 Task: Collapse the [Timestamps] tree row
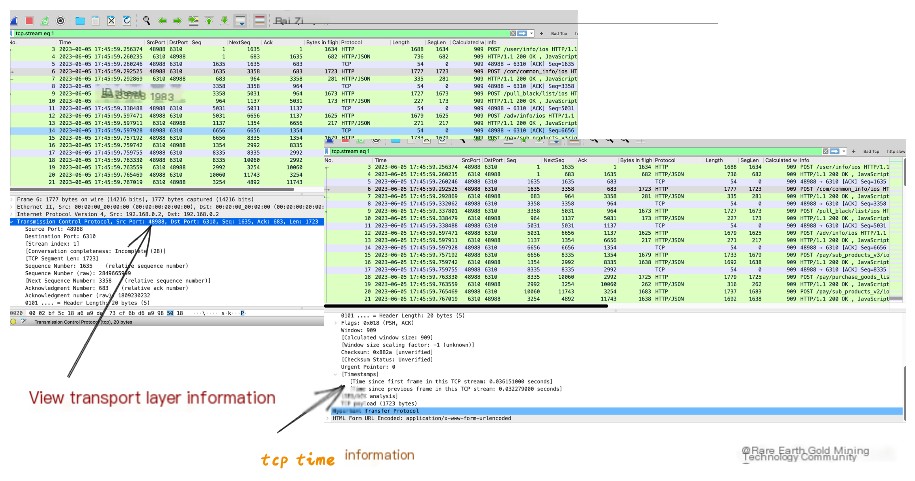[336, 374]
